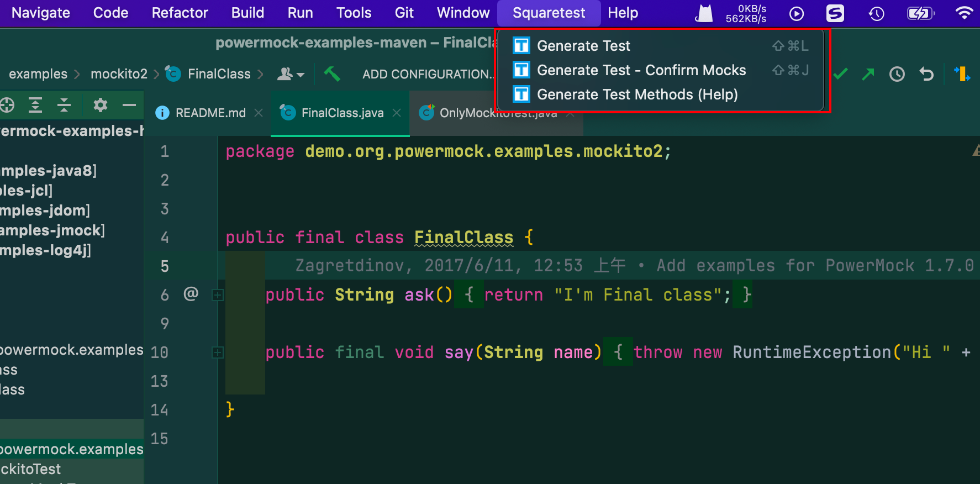Click the OnlyMockitoTest.java tab icon
980x484 pixels.
point(426,112)
